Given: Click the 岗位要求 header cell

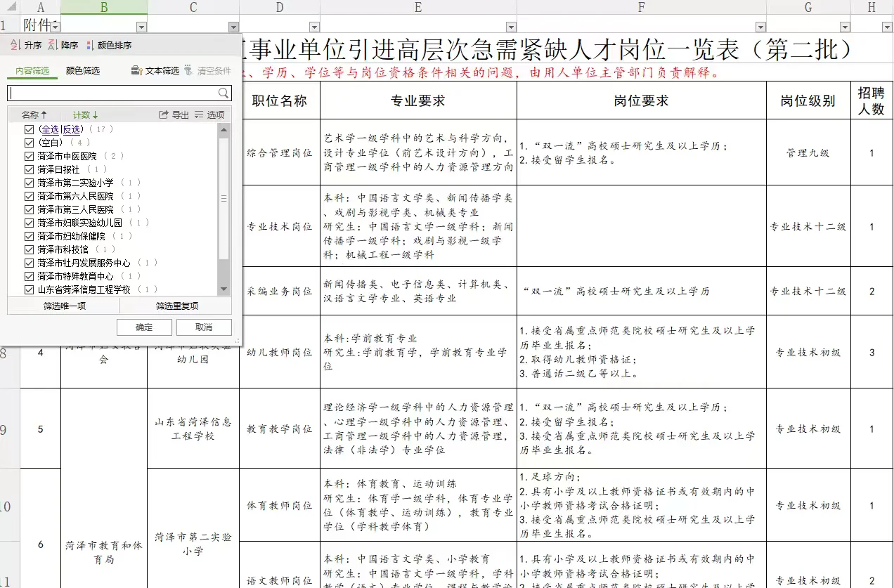Looking at the screenshot, I should click(642, 100).
